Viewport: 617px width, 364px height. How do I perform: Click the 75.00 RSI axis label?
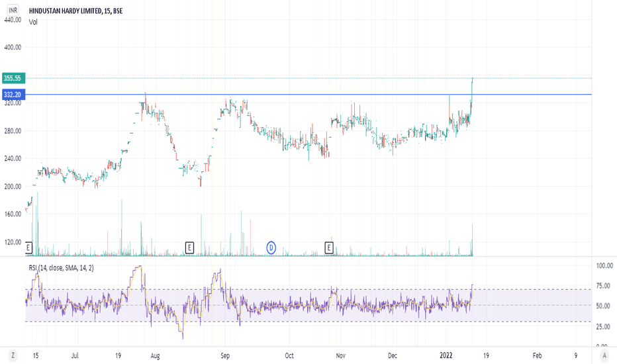[x=603, y=286]
